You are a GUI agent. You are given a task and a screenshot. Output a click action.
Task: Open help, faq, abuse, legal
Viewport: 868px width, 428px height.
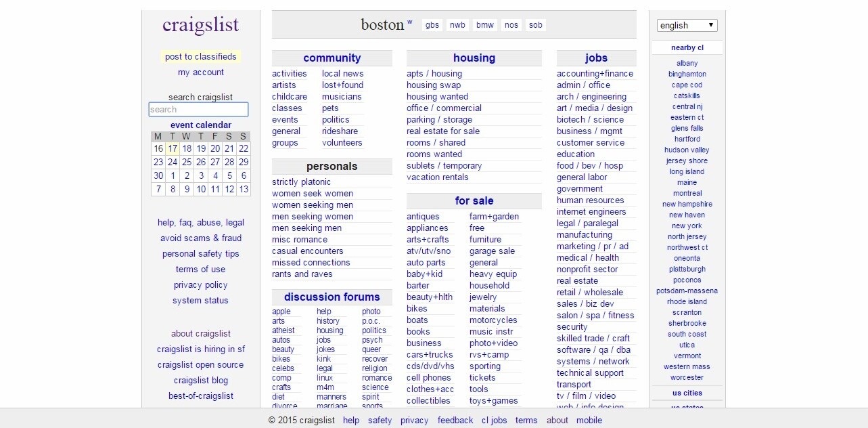click(x=201, y=223)
